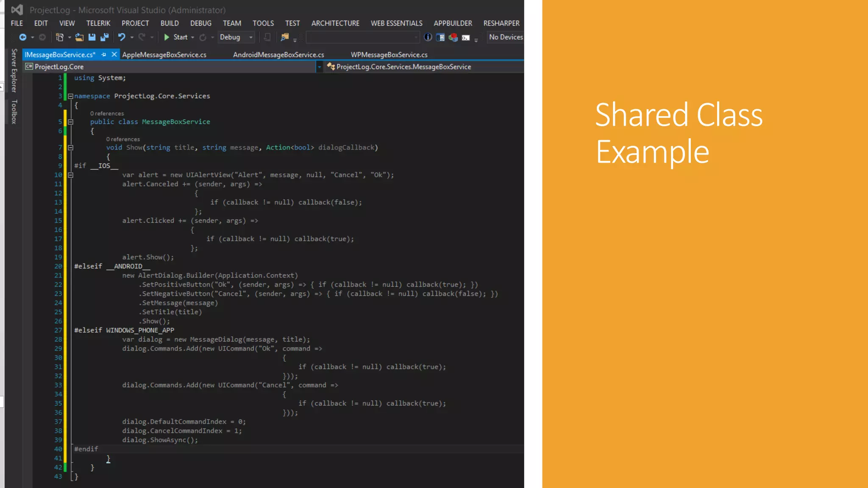868x488 pixels.
Task: Switch to the AndroidMessageBoxService.cs tab
Action: (x=278, y=55)
